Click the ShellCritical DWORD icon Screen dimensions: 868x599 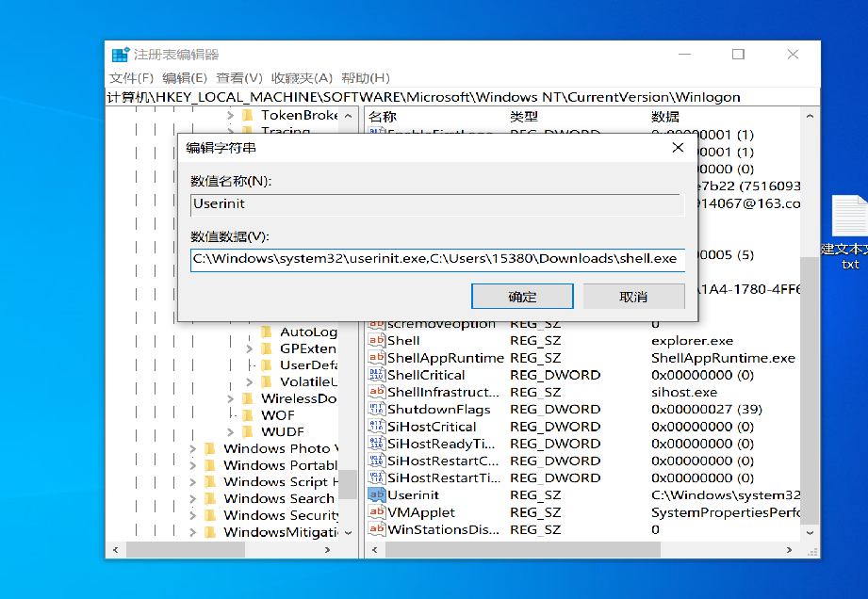[376, 375]
